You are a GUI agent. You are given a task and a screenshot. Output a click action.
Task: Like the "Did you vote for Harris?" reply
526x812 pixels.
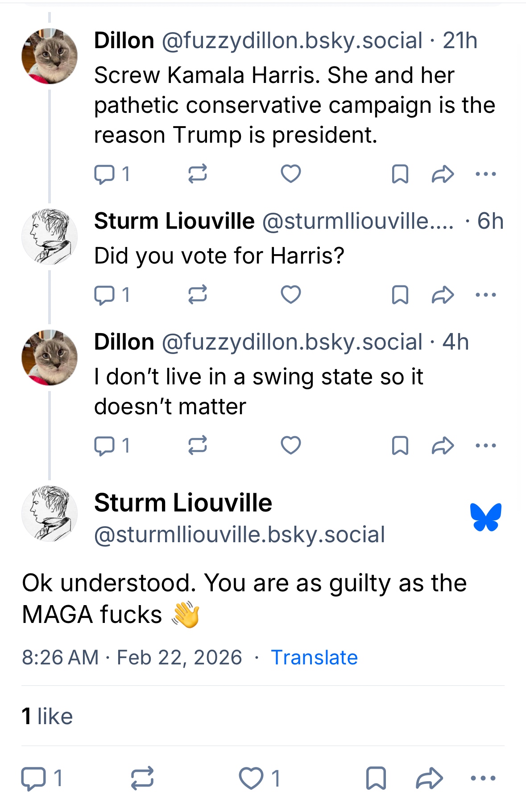tap(291, 295)
